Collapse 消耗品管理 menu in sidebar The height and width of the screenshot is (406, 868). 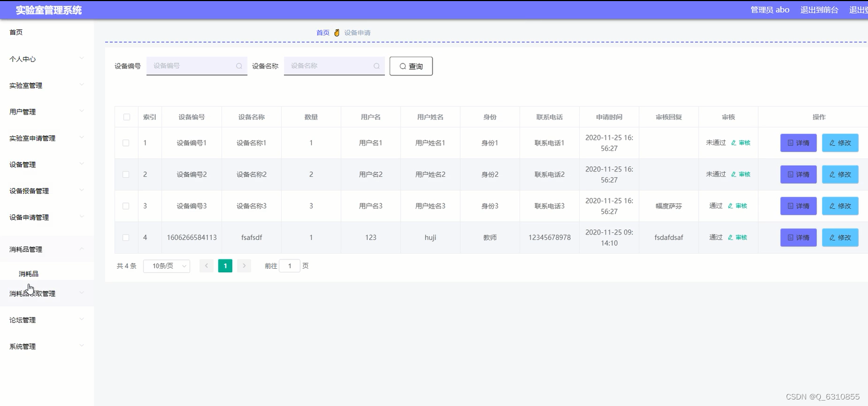click(47, 249)
